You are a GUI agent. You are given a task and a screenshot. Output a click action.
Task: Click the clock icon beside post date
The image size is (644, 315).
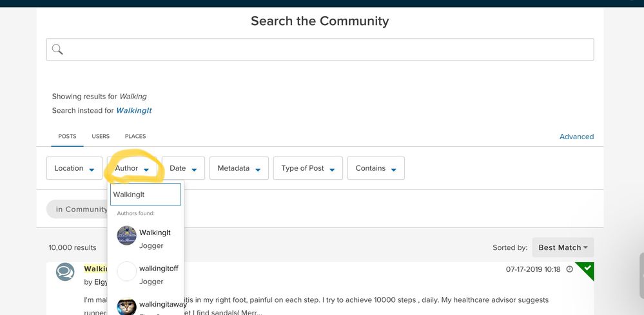[x=569, y=269]
